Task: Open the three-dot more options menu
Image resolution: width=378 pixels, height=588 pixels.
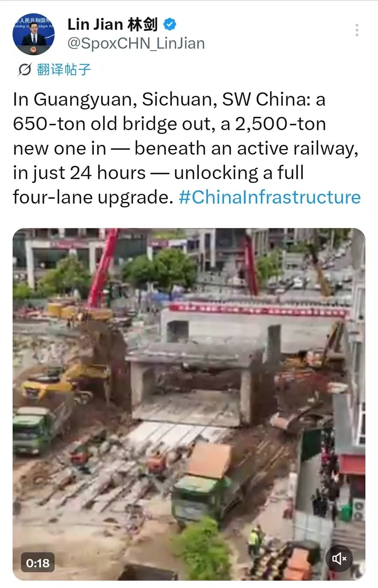Action: pyautogui.click(x=357, y=30)
